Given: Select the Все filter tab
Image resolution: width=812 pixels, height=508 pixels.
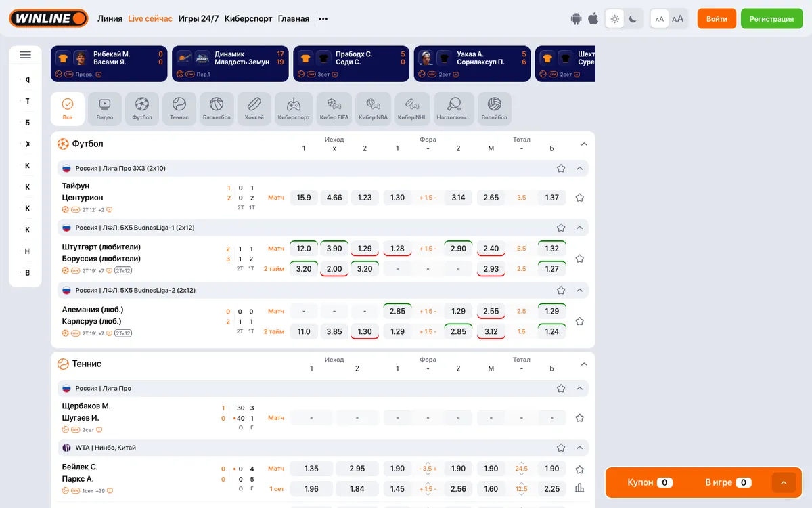Looking at the screenshot, I should pyautogui.click(x=68, y=109).
